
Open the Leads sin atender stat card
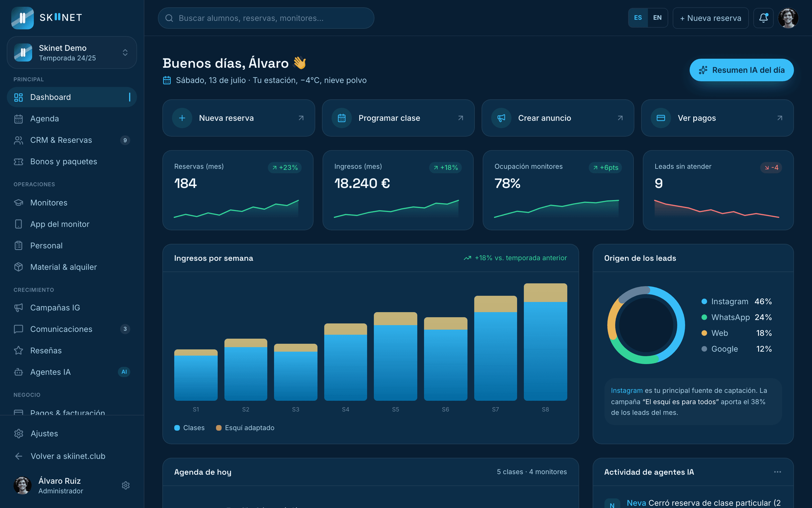click(x=718, y=190)
